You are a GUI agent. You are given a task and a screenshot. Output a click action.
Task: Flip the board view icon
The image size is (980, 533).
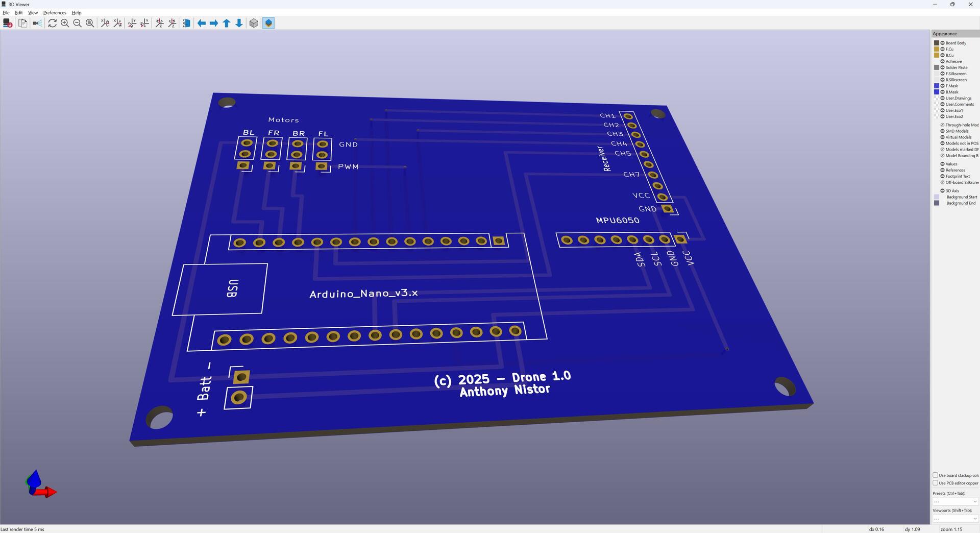tap(187, 23)
